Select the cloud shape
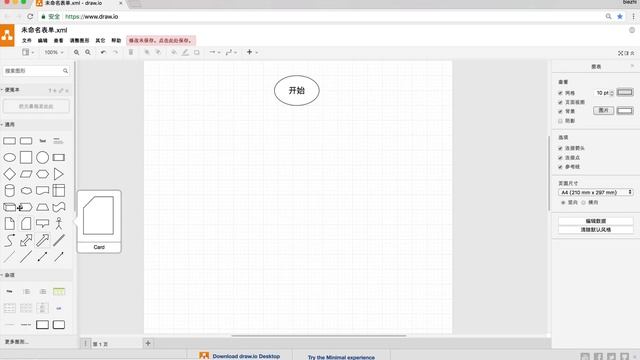Viewport: 640px width, 360px height. pyautogui.click(x=26, y=191)
